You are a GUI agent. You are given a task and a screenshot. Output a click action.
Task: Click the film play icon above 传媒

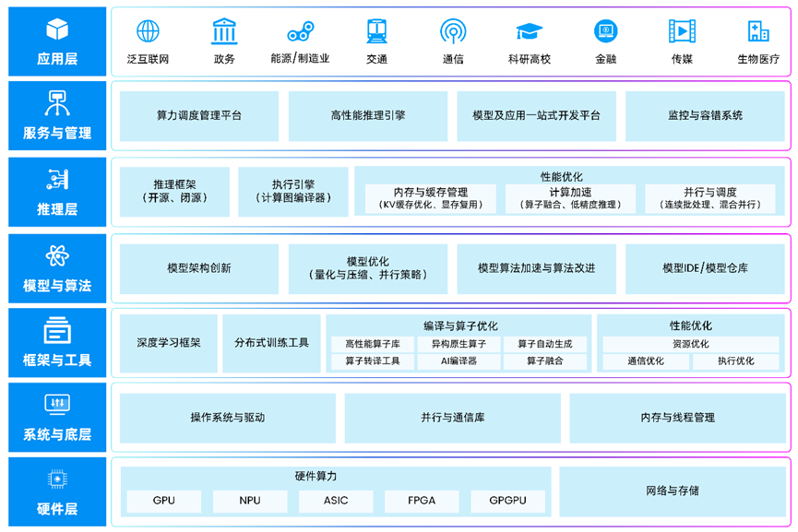click(x=682, y=31)
